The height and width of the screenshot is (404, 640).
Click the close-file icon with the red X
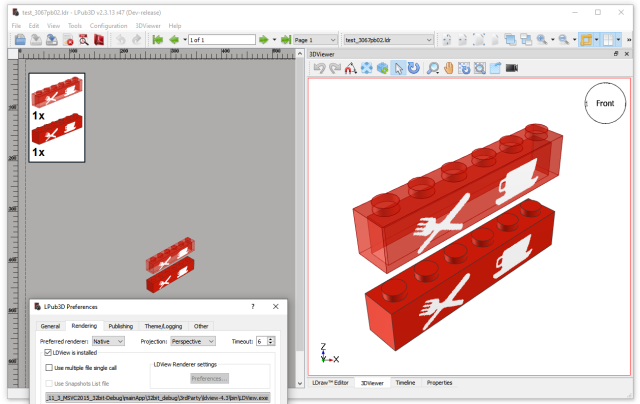[68, 40]
